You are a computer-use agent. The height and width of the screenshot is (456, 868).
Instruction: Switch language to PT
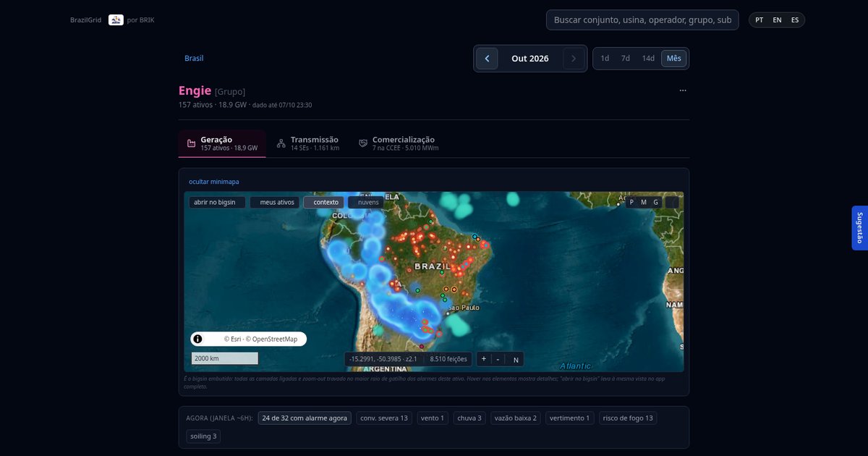(759, 20)
